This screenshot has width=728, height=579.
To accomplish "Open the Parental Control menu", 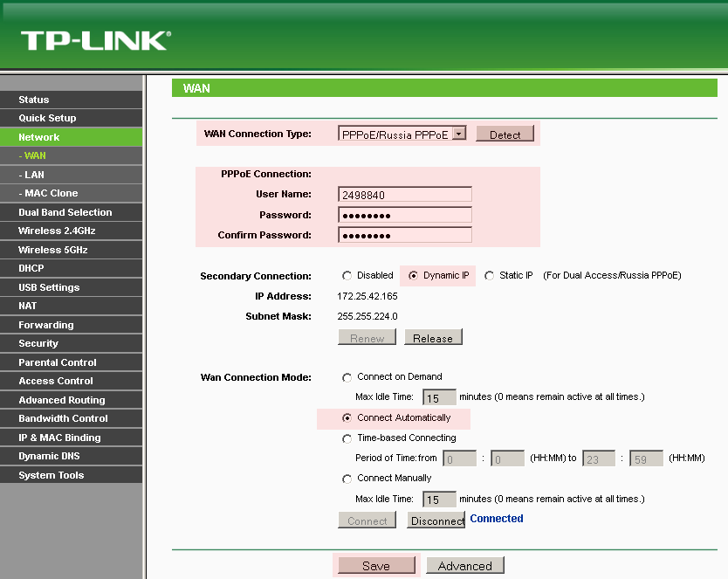I will [58, 362].
